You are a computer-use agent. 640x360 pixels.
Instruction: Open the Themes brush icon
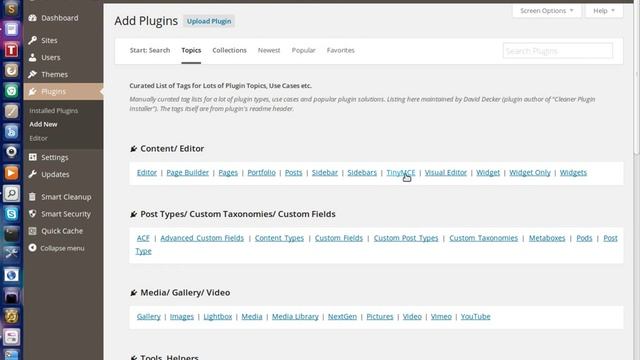33,74
